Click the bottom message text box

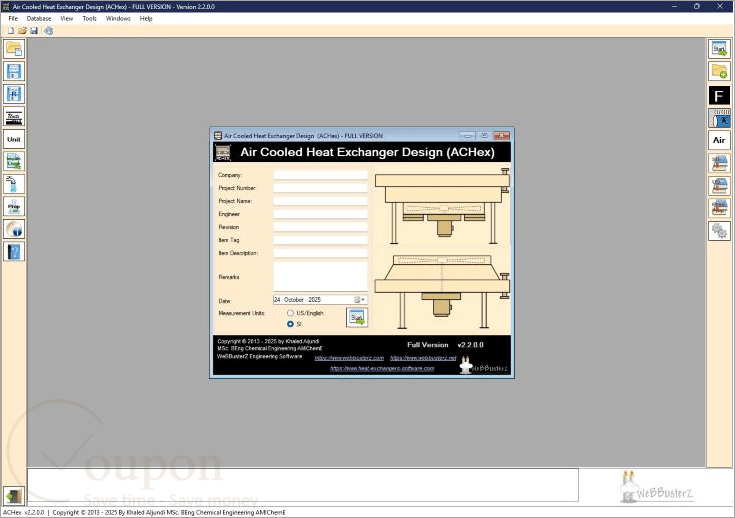coord(303,485)
